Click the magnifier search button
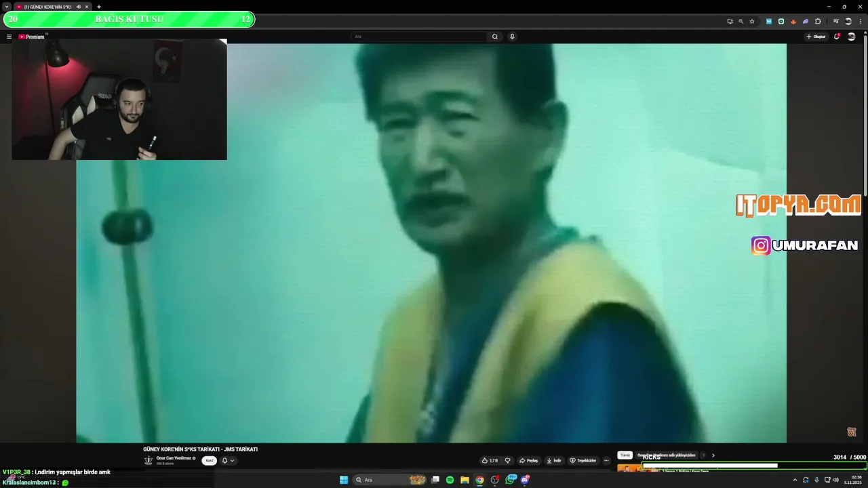The width and height of the screenshot is (868, 488). (495, 37)
